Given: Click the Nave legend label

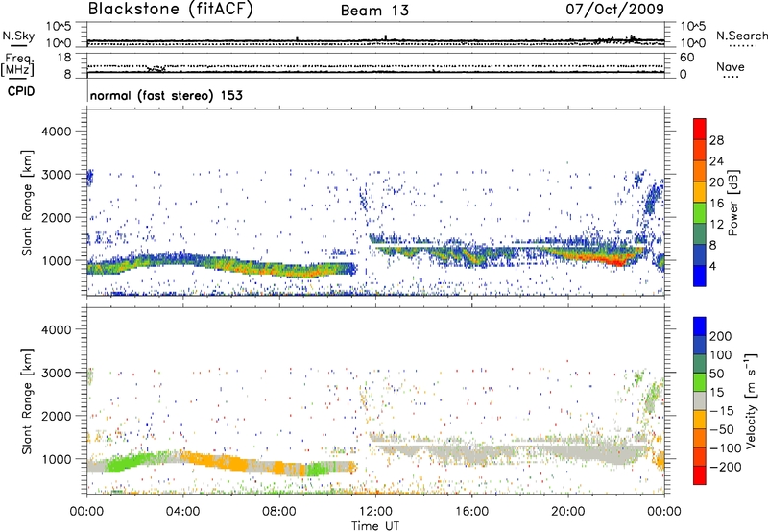Looking at the screenshot, I should [x=731, y=66].
